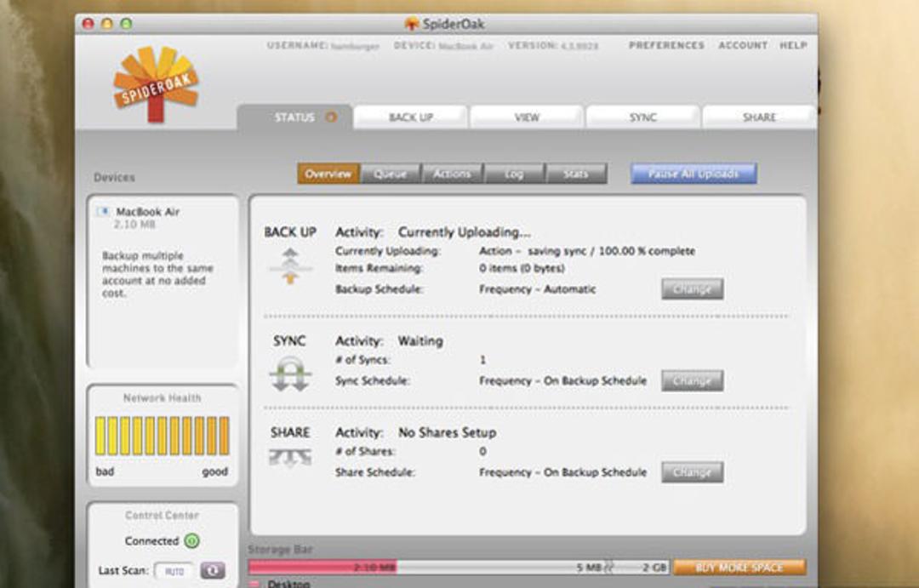Click the Back Up arrows icon
919x588 pixels.
pyautogui.click(x=290, y=266)
